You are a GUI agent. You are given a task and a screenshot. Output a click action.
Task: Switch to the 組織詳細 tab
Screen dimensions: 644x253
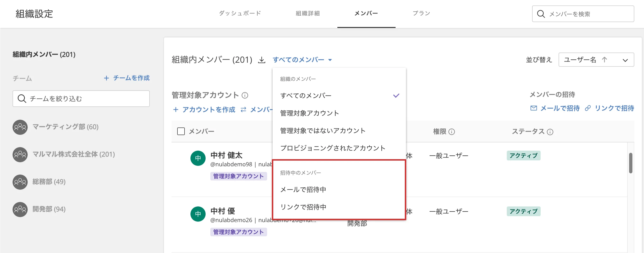308,13
